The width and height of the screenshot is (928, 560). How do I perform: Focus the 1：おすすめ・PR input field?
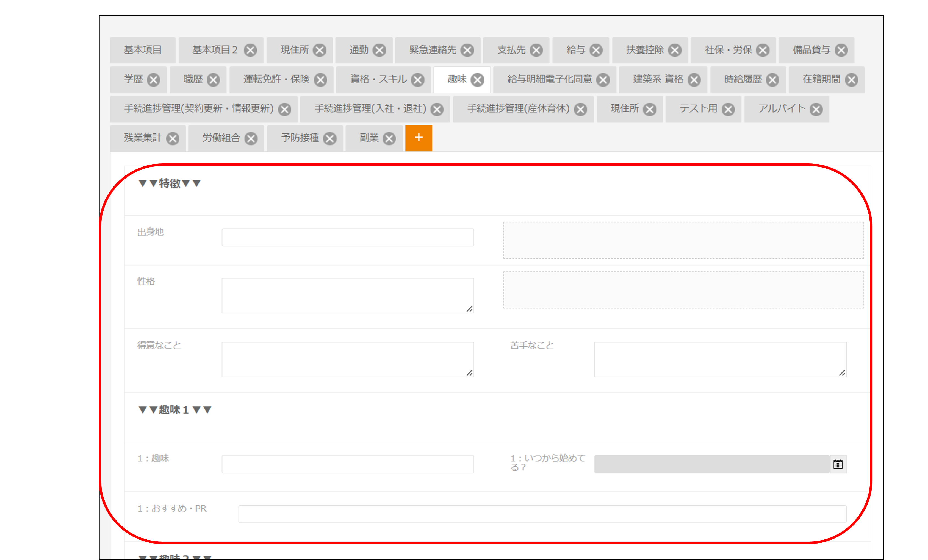[542, 514]
